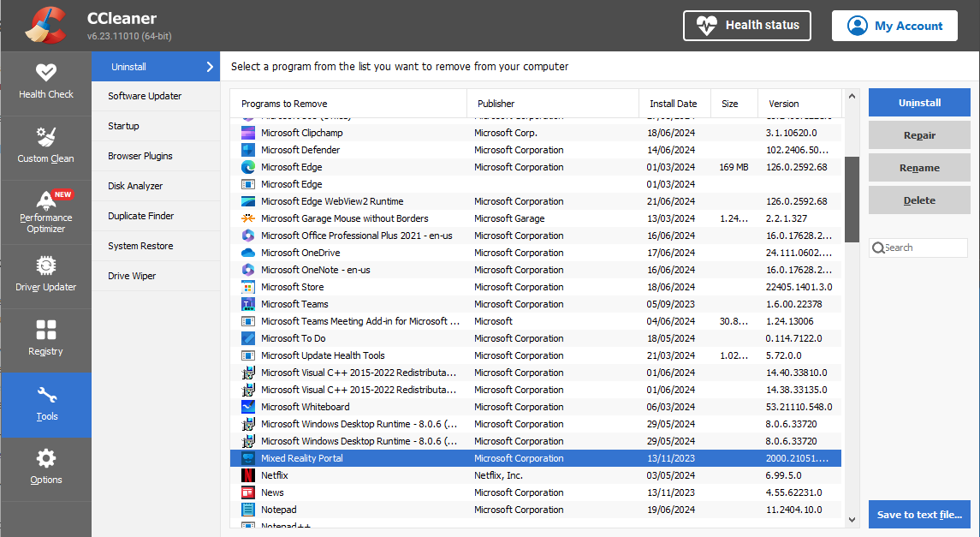This screenshot has width=980, height=537.
Task: Click the Microsoft Garage Mouse without Borders icon
Action: coord(248,218)
